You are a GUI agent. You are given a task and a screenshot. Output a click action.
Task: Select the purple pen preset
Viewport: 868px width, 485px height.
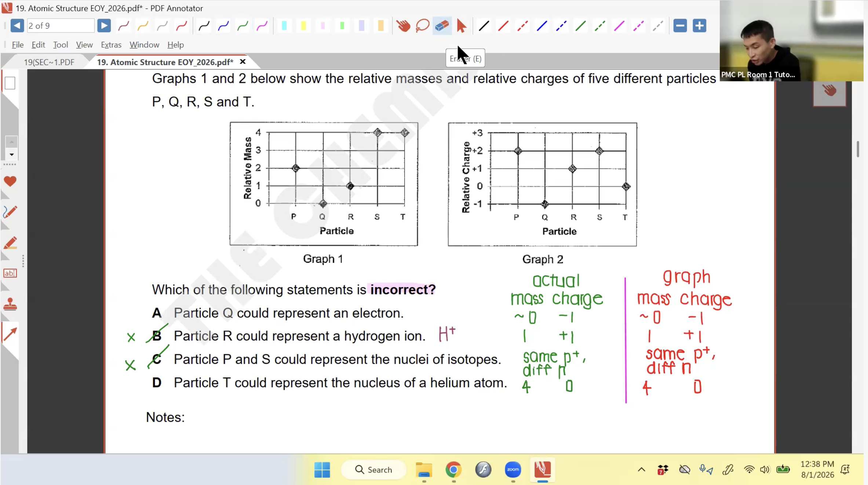pos(124,26)
